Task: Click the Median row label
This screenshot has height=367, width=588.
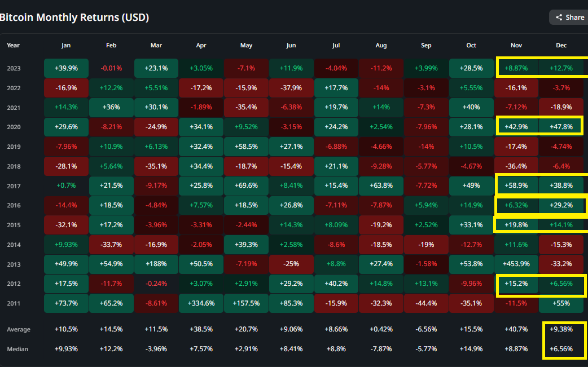Action: 17,349
